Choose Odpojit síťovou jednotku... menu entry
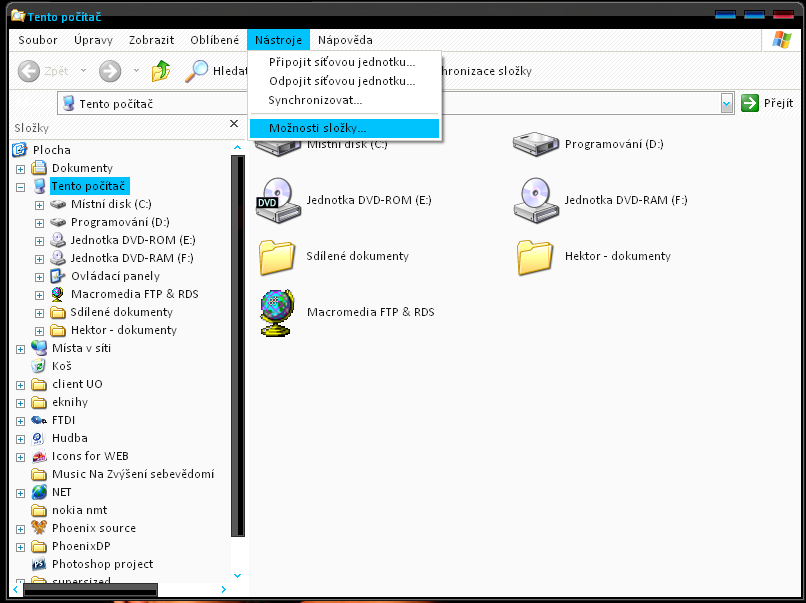Screen dimensions: 806x603 (x=344, y=81)
